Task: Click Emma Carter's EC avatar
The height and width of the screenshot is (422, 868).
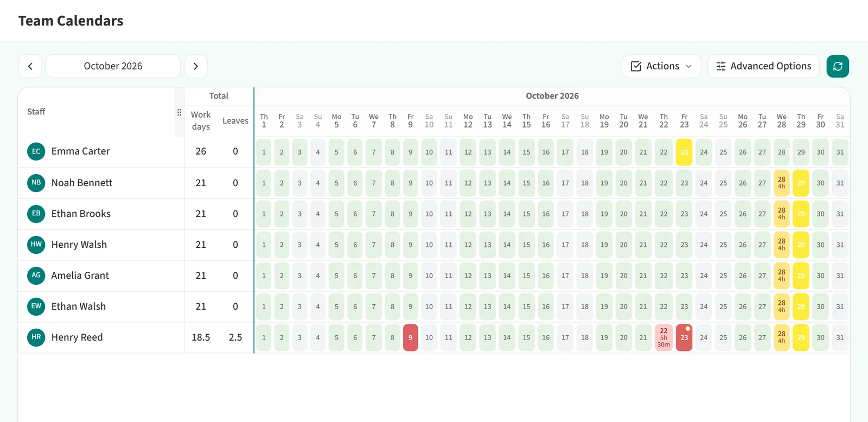Action: [36, 151]
